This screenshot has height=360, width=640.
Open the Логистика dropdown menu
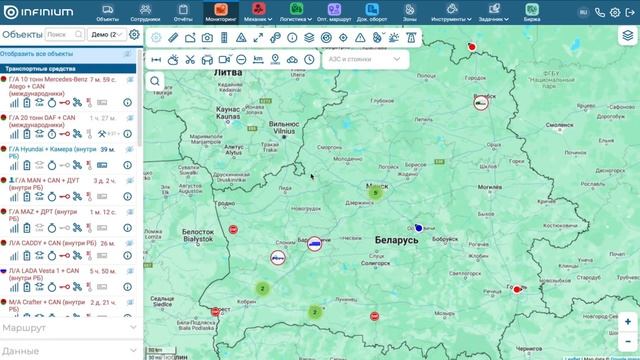(296, 12)
